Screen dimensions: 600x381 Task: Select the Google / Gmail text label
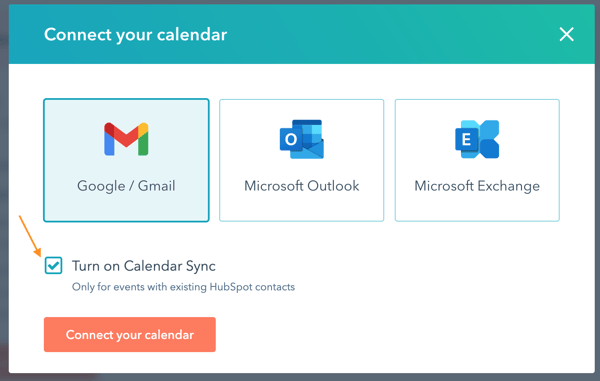(126, 186)
